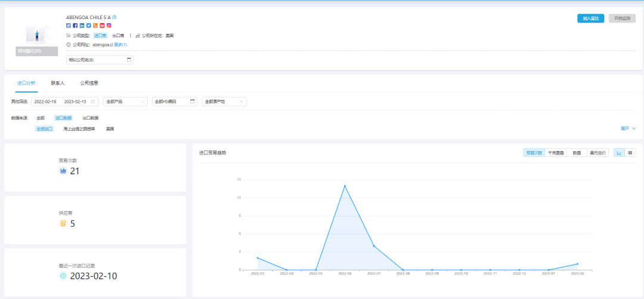The image size is (644, 299).
Task: Click the 加入雷达 button
Action: coord(590,19)
